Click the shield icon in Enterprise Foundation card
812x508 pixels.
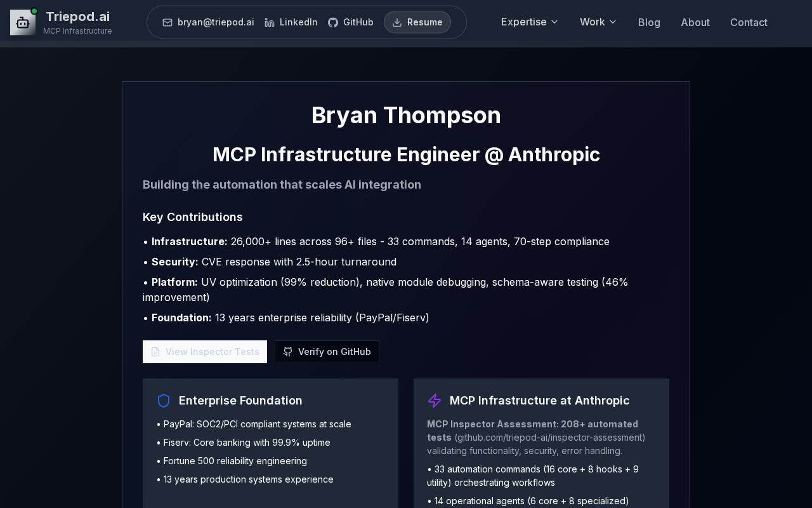[x=164, y=401]
